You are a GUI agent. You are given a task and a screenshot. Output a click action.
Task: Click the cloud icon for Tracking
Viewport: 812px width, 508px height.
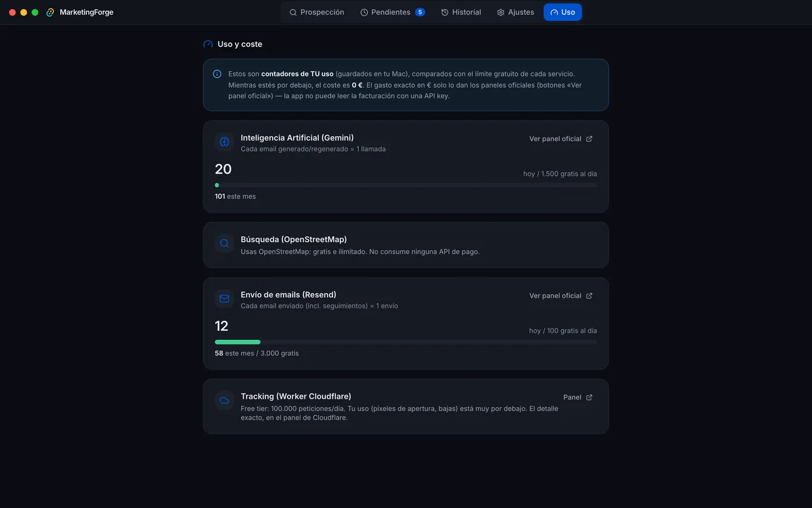pos(224,400)
